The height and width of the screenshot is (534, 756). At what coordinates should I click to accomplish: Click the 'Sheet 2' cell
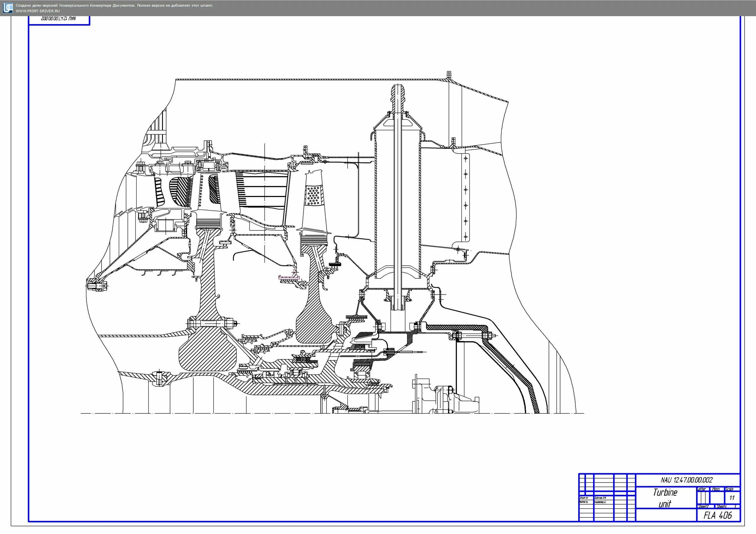pyautogui.click(x=703, y=506)
